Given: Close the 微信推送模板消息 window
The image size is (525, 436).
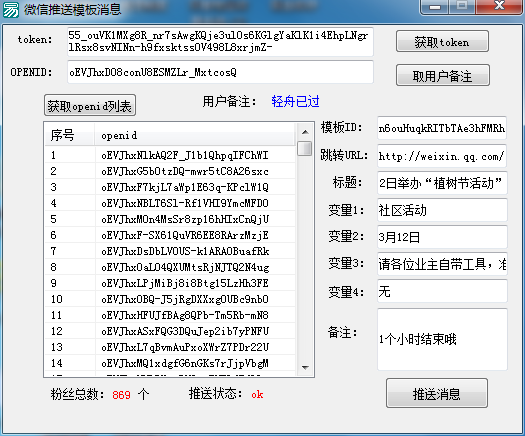Looking at the screenshot, I should [x=500, y=6].
